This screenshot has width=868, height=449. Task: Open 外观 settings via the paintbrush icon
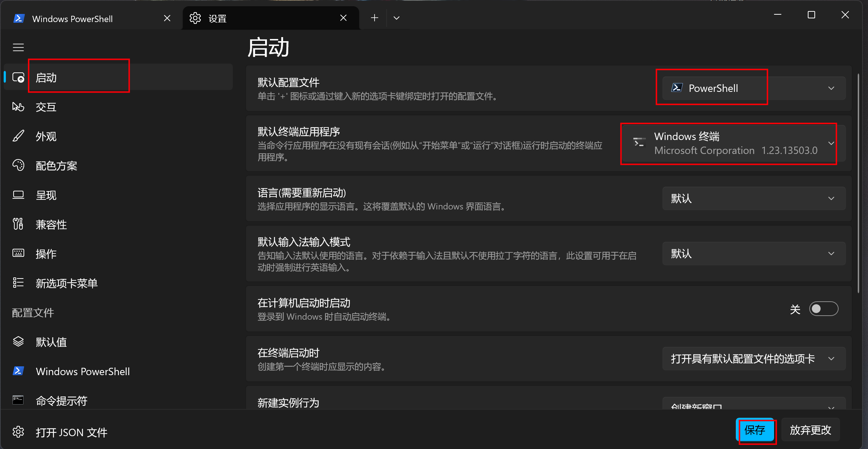18,136
